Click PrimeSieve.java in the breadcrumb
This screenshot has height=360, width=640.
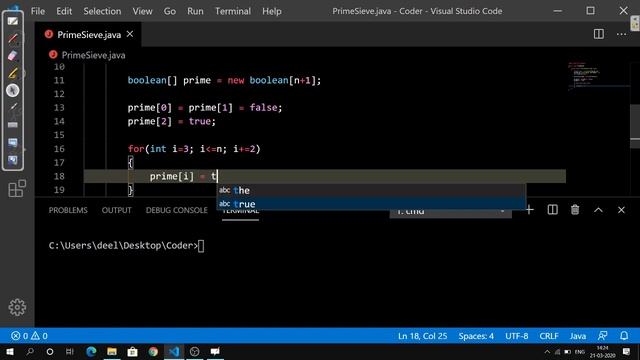point(93,55)
